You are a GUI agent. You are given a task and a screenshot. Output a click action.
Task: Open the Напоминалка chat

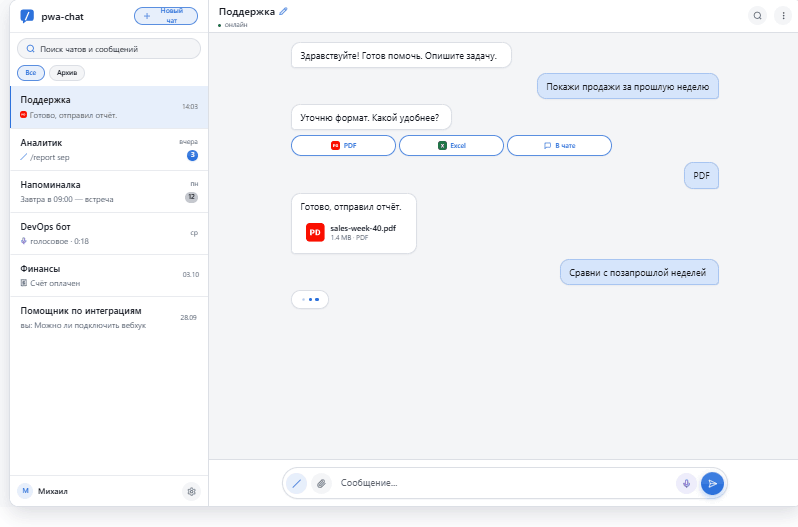point(109,192)
